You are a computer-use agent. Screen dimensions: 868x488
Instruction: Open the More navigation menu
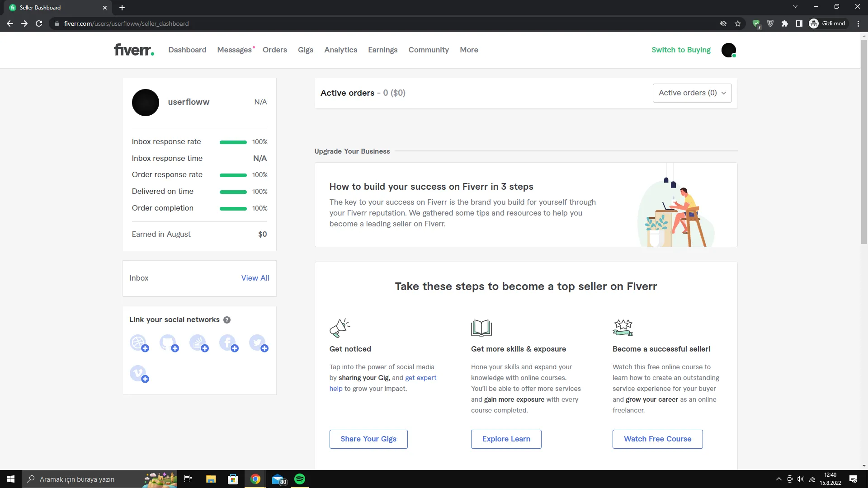[469, 50]
